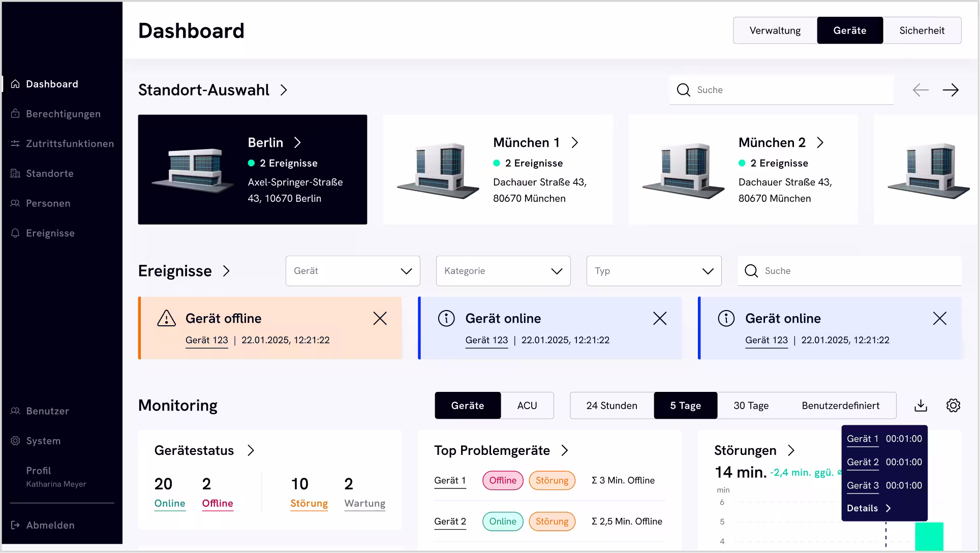Open Gerät 3 in chart tooltip
Viewport: 980px width, 553px height.
click(x=863, y=486)
